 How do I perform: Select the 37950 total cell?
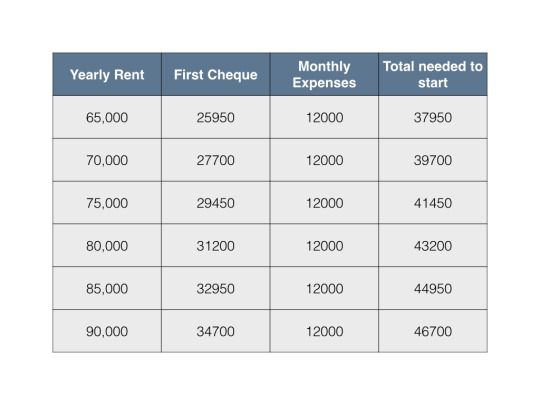pos(433,117)
